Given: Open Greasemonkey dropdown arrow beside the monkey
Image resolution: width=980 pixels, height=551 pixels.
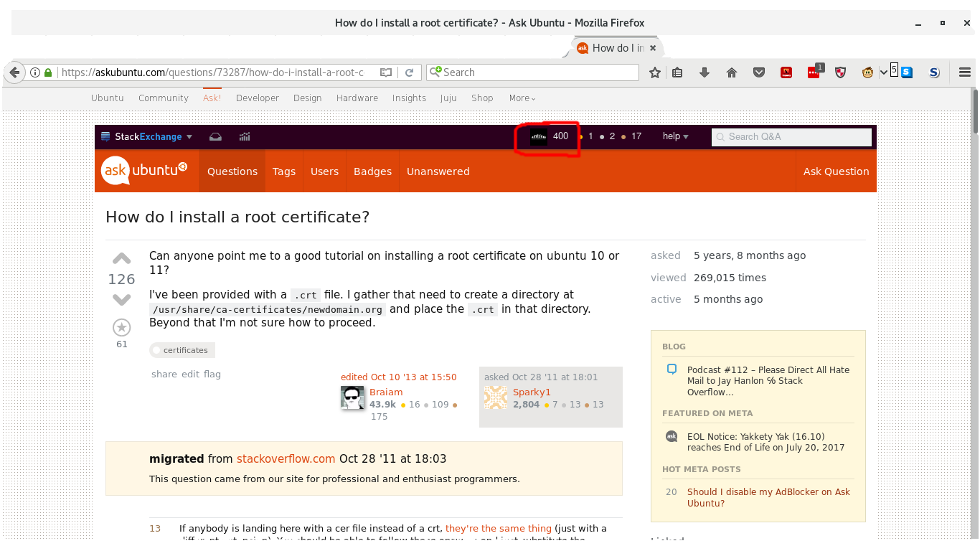Looking at the screenshot, I should 883,72.
